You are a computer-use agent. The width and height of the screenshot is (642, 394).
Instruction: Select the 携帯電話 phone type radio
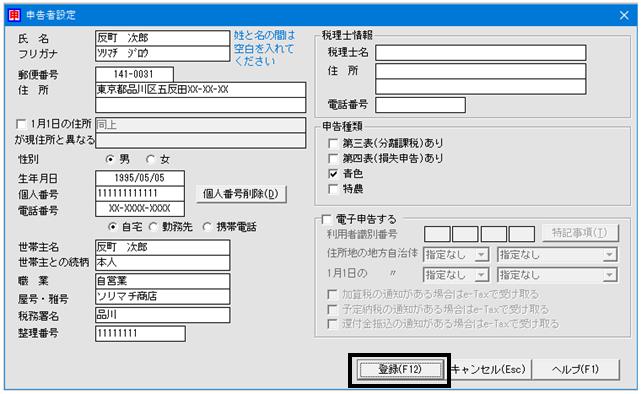tap(207, 226)
